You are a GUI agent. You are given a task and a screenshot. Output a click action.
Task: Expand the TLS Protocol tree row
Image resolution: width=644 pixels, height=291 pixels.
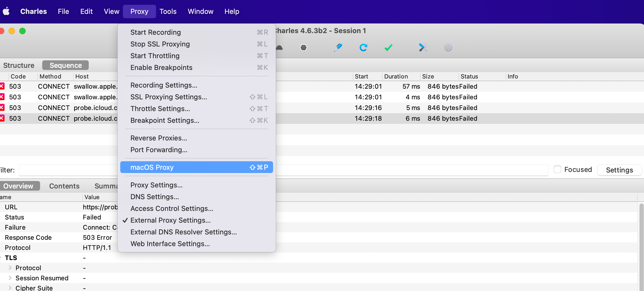click(x=10, y=268)
